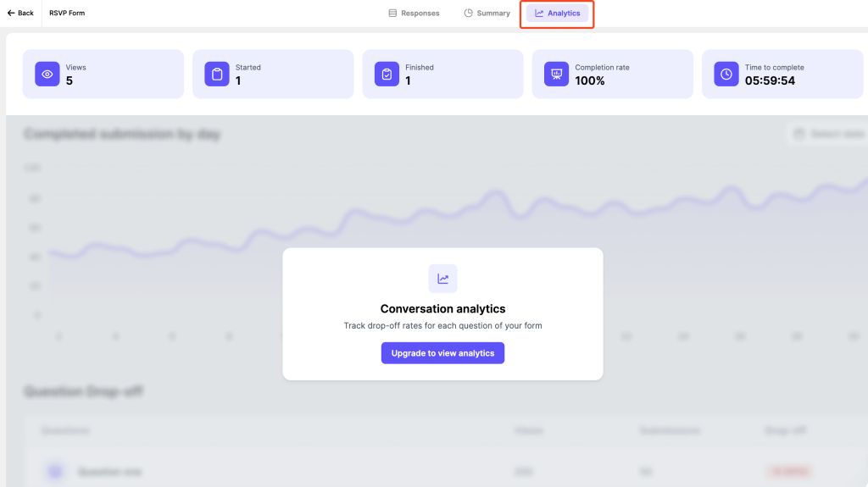Click the Responses tab list icon
This screenshot has width=868, height=487.
point(392,13)
